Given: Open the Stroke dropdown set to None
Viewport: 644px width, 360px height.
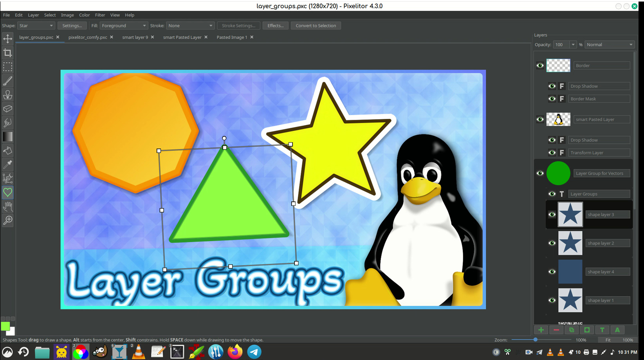Looking at the screenshot, I should point(190,25).
